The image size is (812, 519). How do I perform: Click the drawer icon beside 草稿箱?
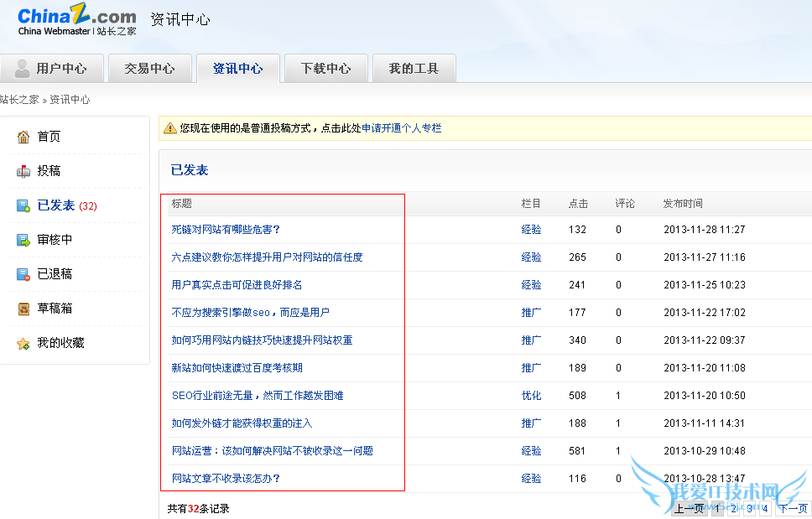[23, 309]
